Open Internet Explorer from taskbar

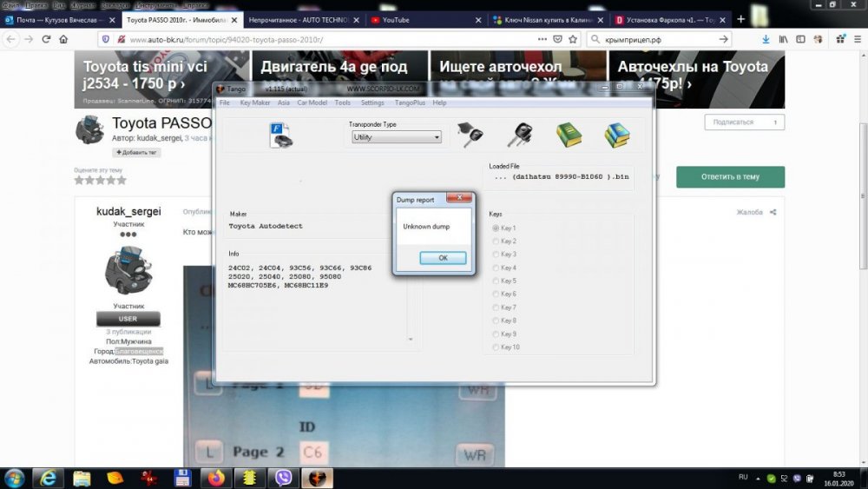click(48, 478)
